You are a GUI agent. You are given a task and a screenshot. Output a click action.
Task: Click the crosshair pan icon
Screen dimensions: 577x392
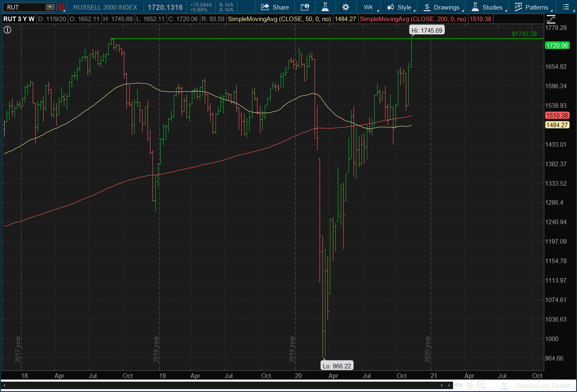(x=470, y=386)
